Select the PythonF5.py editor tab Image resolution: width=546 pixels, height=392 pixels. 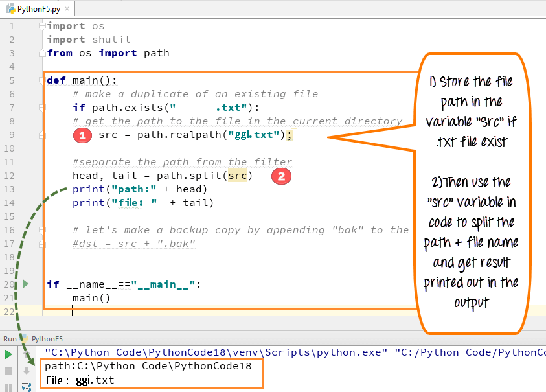coord(39,10)
